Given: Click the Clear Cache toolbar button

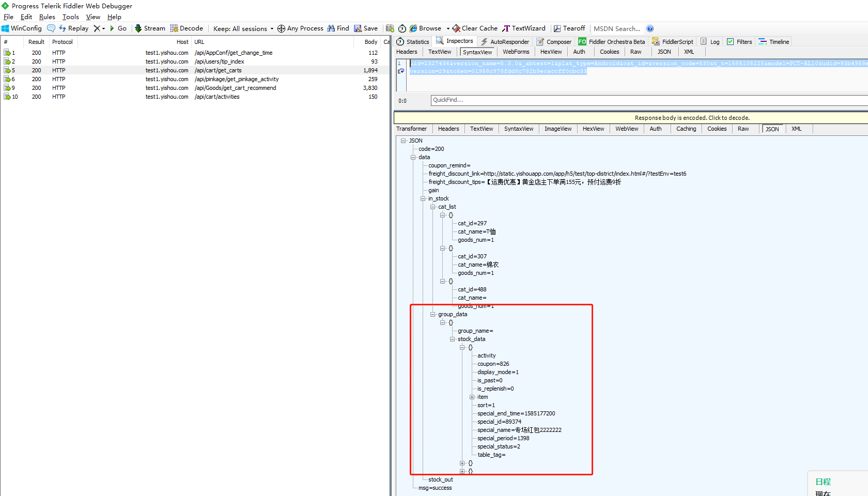Looking at the screenshot, I should tap(475, 28).
